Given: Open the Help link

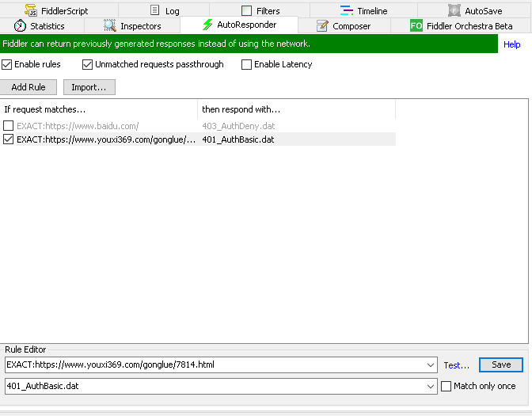Looking at the screenshot, I should (511, 44).
